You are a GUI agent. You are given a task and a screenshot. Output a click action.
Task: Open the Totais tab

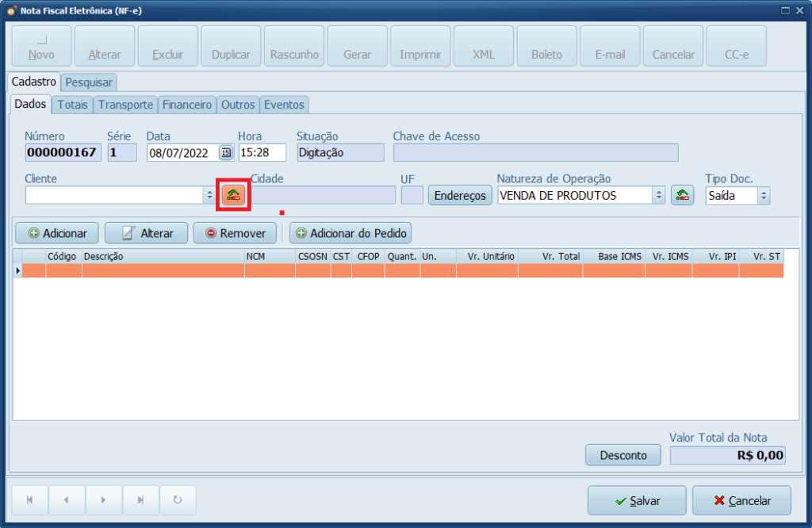coord(72,105)
